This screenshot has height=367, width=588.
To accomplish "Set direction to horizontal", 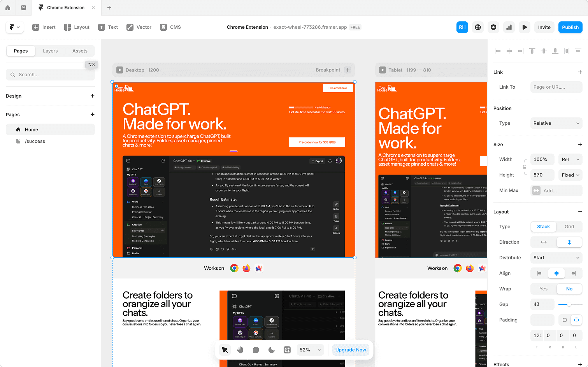I will coord(544,242).
